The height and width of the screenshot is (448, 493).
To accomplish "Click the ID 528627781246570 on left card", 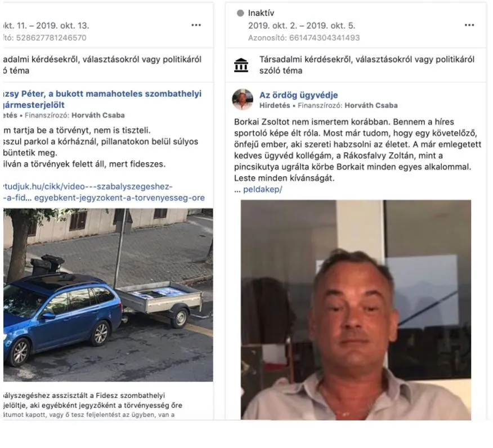I will pyautogui.click(x=44, y=38).
